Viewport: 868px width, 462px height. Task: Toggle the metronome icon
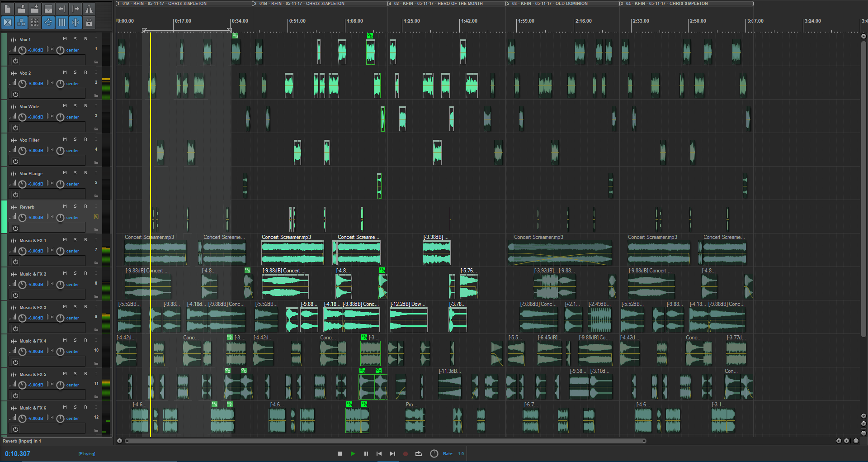point(89,9)
